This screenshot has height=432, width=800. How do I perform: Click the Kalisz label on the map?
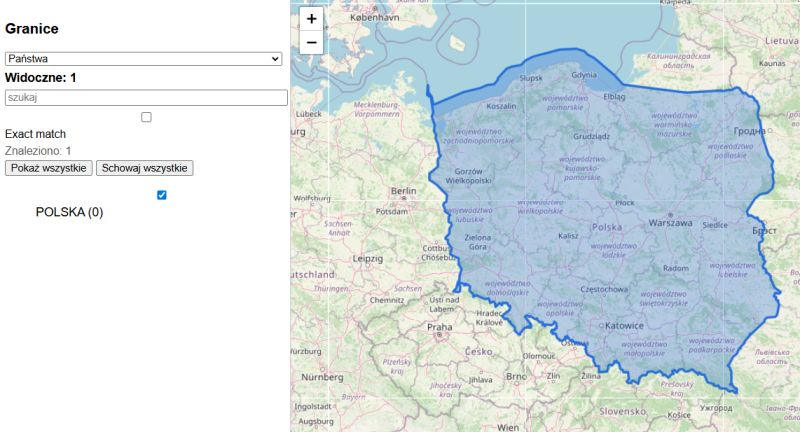coord(568,236)
